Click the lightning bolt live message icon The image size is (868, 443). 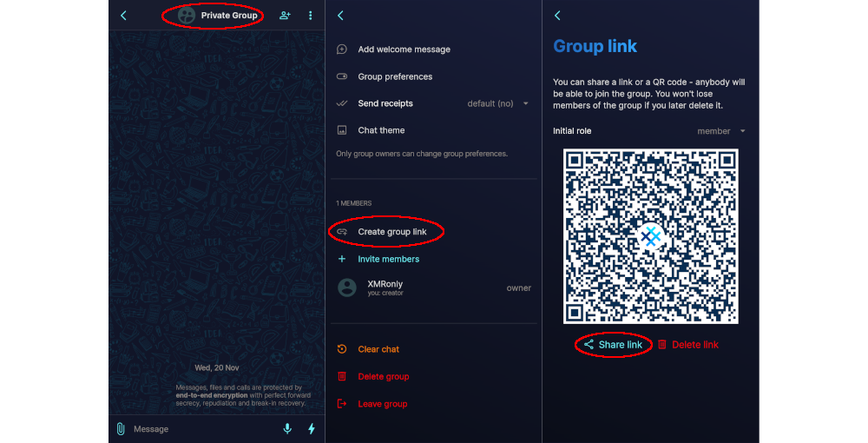pyautogui.click(x=312, y=428)
